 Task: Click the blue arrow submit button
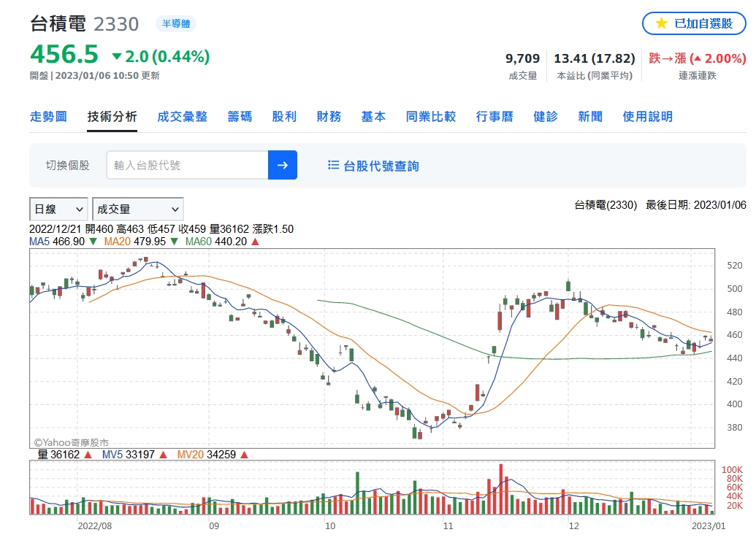(x=283, y=165)
